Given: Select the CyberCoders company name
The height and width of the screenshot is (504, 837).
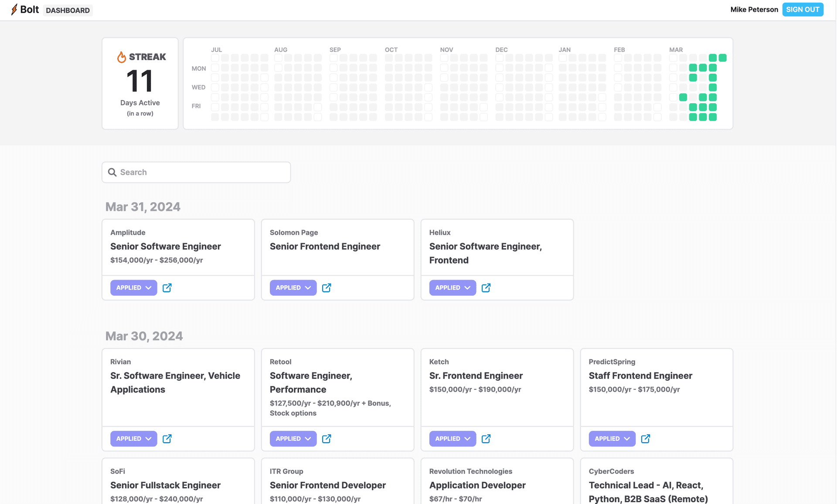Looking at the screenshot, I should pyautogui.click(x=611, y=471).
